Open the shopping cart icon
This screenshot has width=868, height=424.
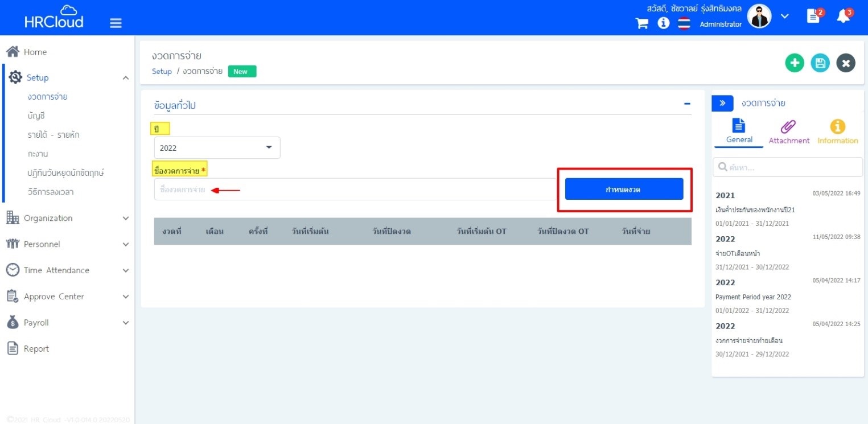pyautogui.click(x=642, y=24)
